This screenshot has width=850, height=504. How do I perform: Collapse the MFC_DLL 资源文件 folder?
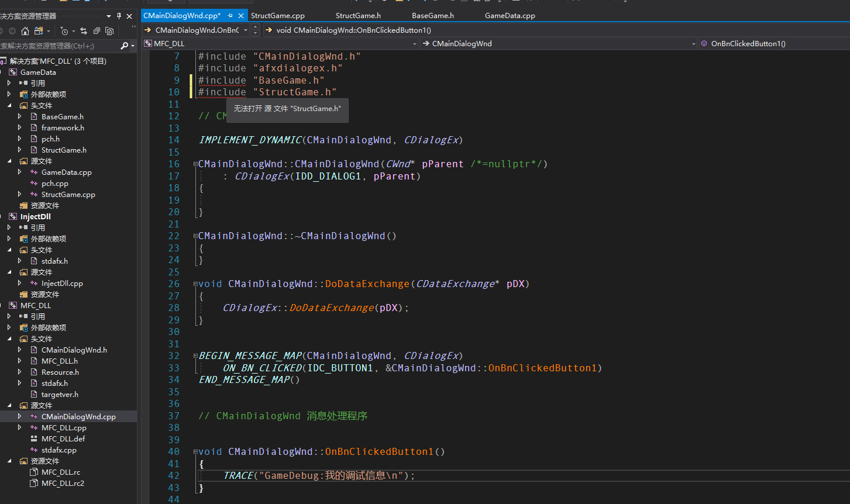pos(9,461)
